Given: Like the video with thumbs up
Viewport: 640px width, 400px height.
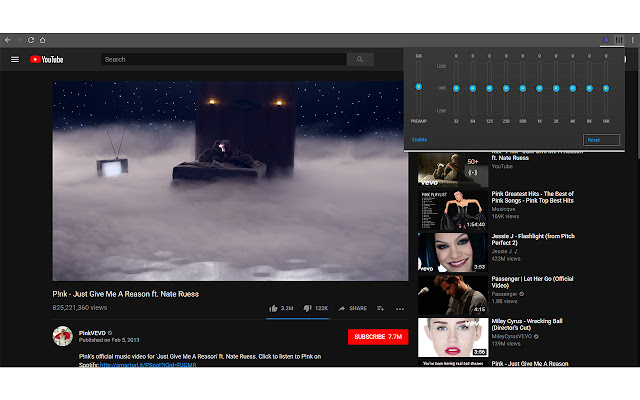Looking at the screenshot, I should 274,308.
